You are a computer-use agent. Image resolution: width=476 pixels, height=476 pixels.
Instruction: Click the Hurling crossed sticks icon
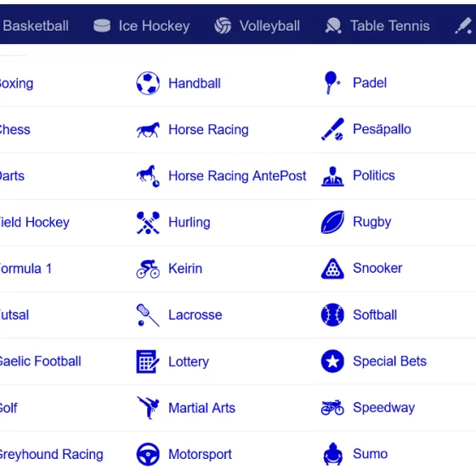(148, 223)
